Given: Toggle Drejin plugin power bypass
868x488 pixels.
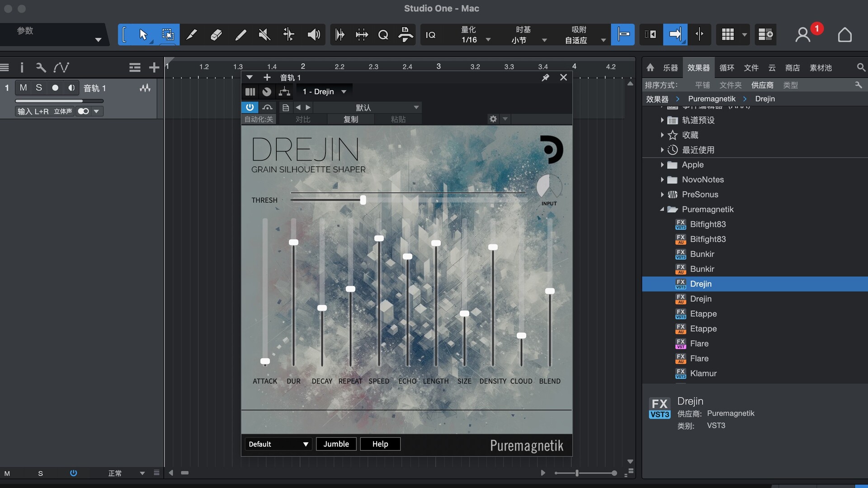Looking at the screenshot, I should tap(250, 108).
